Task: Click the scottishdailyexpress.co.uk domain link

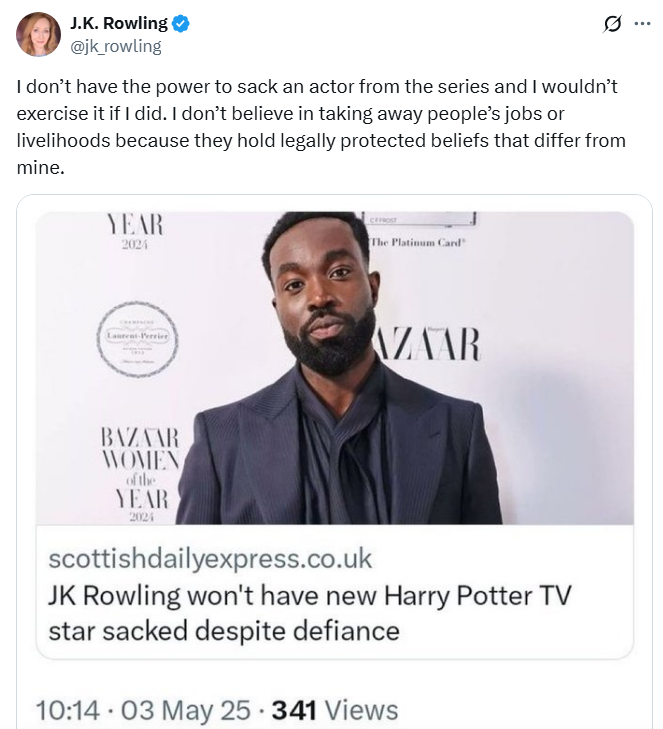Action: click(x=210, y=558)
